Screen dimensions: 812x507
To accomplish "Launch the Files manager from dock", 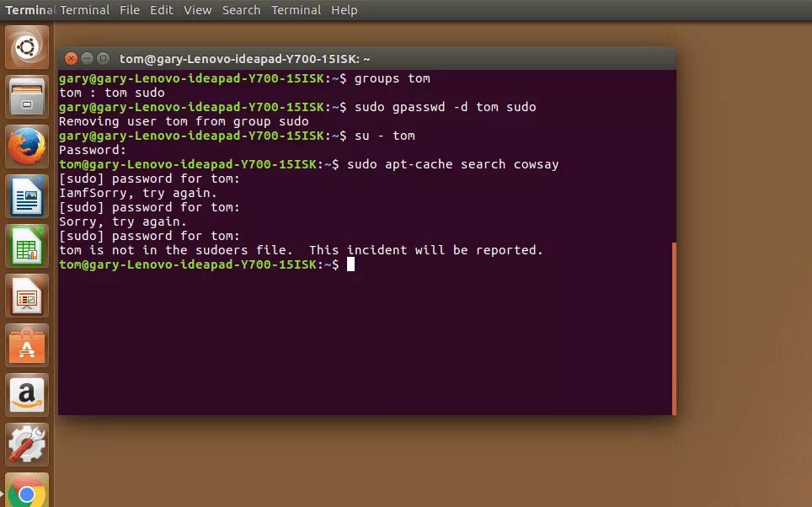I will (x=27, y=97).
